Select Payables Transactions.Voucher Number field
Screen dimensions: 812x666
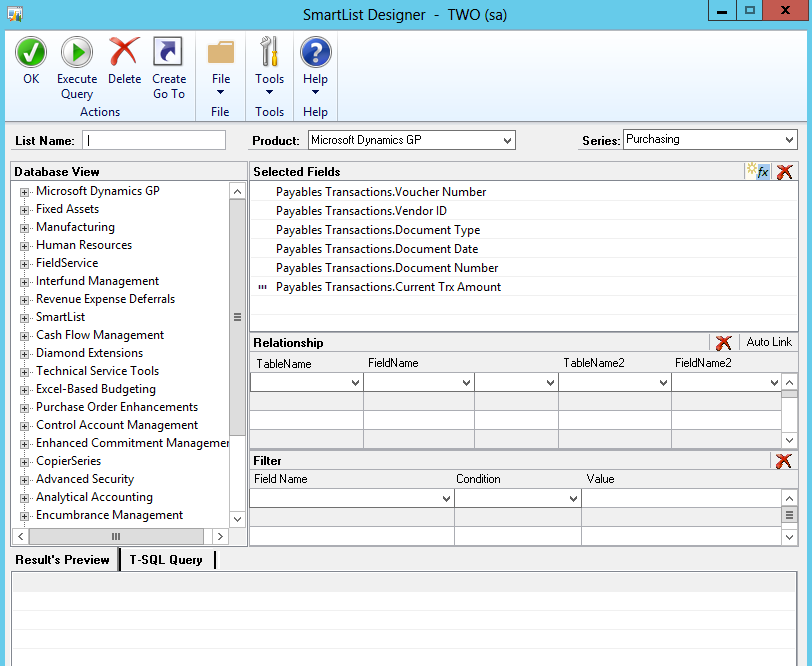[x=381, y=192]
